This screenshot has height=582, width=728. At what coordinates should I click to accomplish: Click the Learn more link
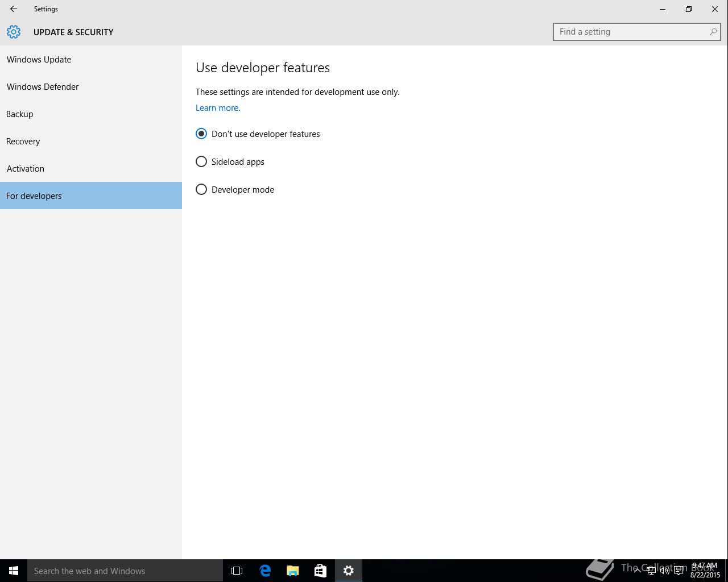click(218, 108)
